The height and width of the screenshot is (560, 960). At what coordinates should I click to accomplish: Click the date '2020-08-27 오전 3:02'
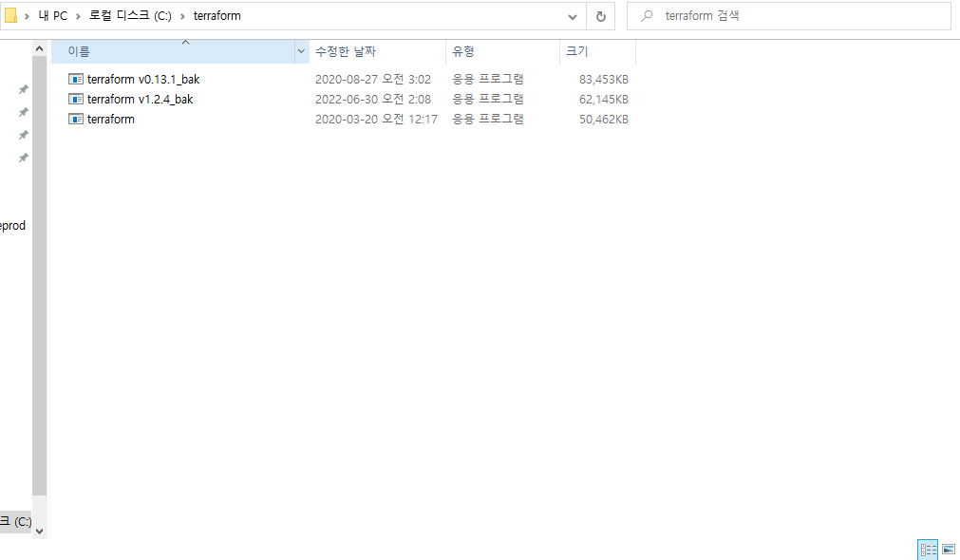click(x=373, y=79)
